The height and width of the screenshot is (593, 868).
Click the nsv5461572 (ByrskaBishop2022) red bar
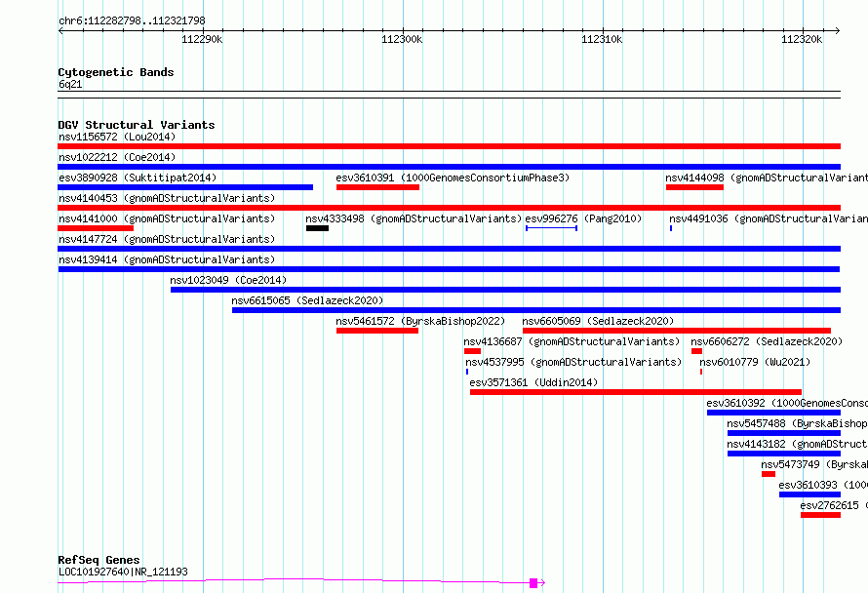(x=377, y=331)
